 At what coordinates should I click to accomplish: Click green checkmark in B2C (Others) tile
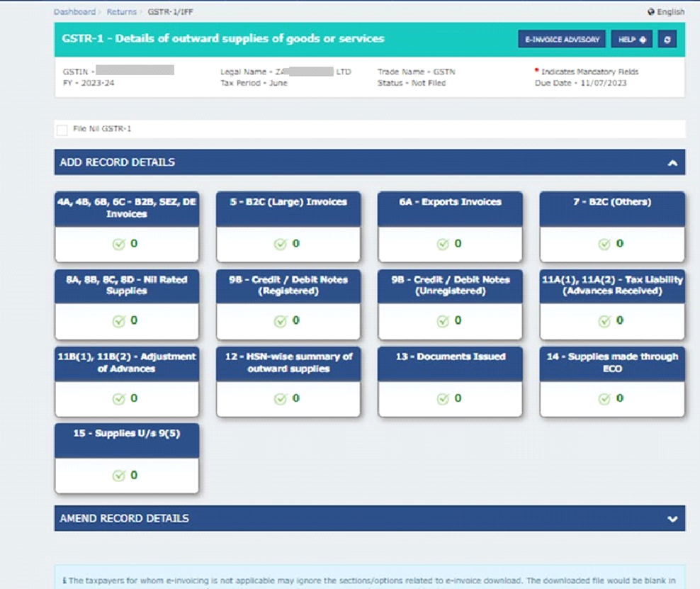[x=604, y=244]
